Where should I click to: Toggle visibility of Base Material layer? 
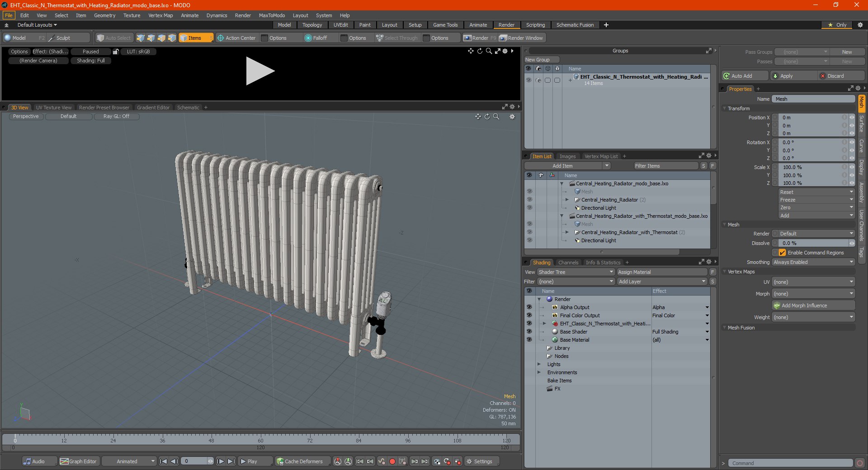pyautogui.click(x=529, y=340)
